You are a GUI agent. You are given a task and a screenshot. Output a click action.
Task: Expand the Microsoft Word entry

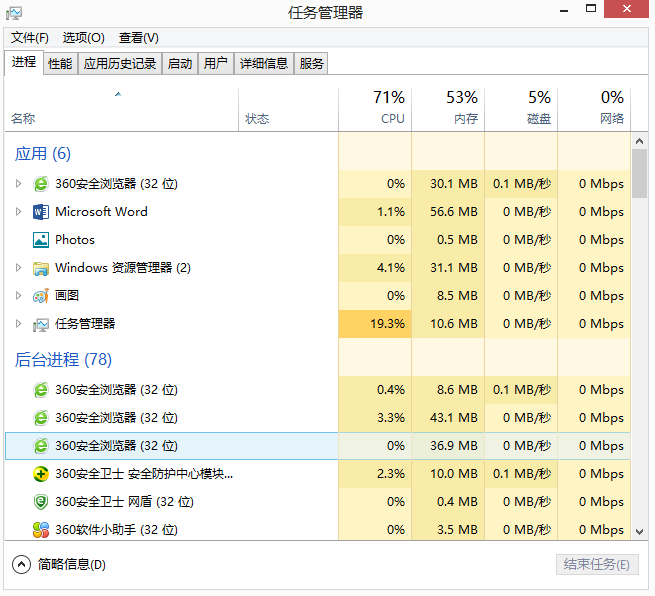pyautogui.click(x=18, y=212)
